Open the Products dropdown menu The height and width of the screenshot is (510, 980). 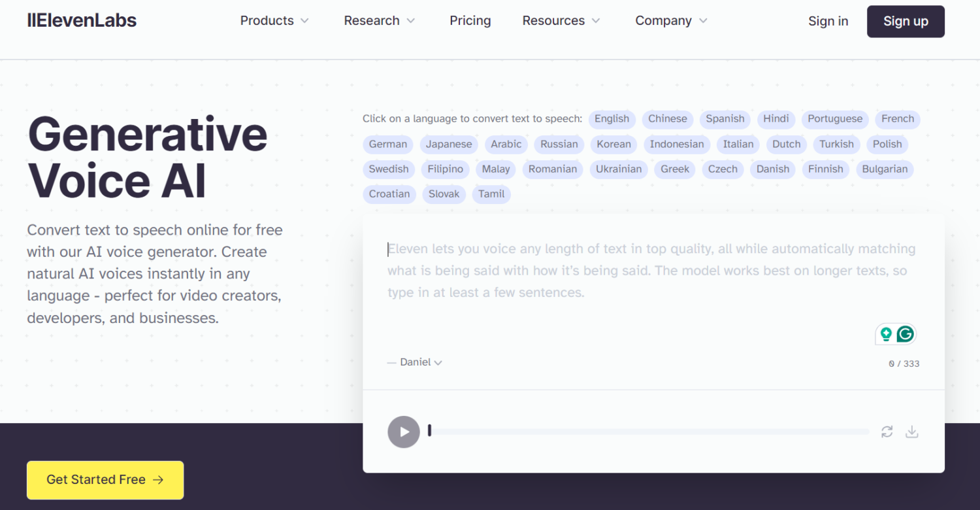(x=274, y=21)
